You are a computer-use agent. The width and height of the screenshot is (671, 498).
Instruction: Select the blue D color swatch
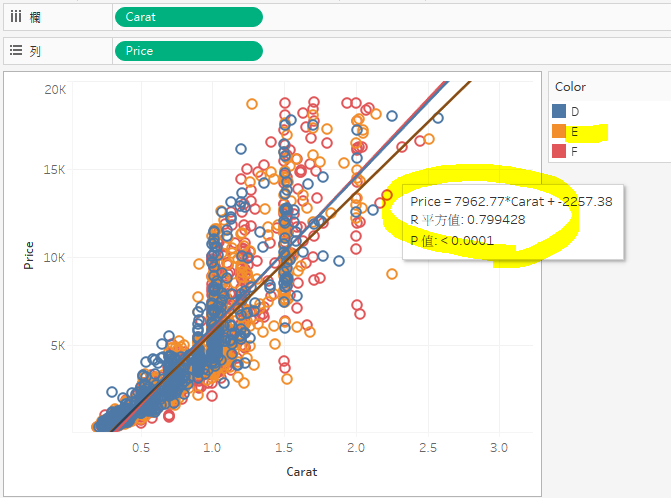[x=559, y=111]
